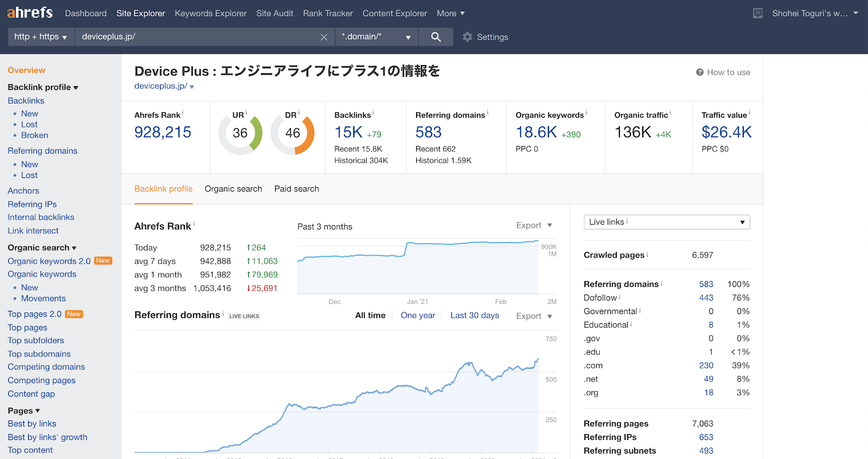Open Link intersect tool
Viewport: 868px width, 459px height.
tap(33, 231)
